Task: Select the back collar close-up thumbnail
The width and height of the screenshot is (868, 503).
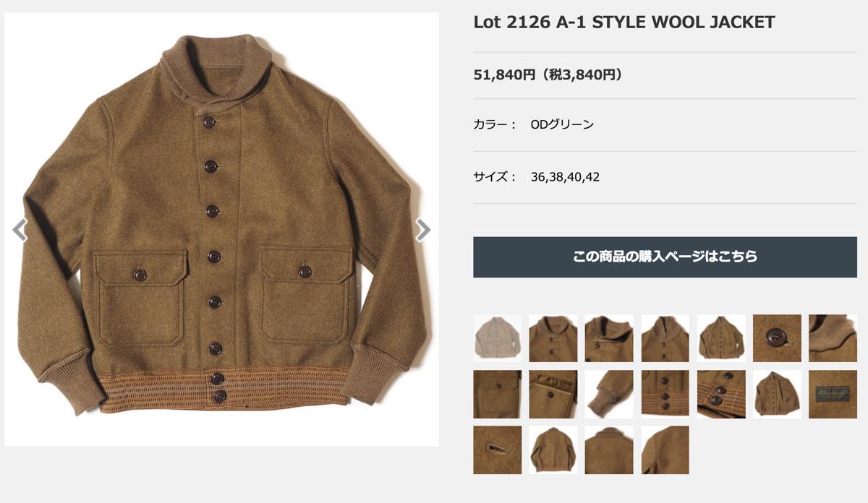Action: click(609, 450)
